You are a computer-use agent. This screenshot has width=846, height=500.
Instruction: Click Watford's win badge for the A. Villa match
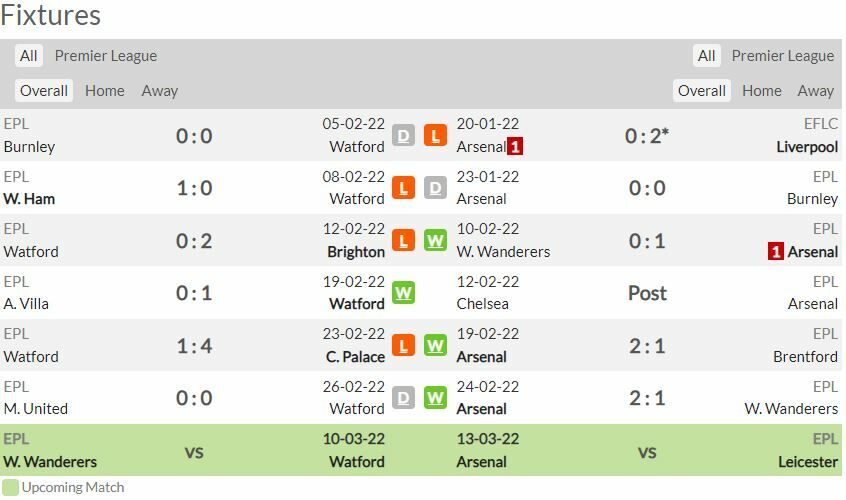403,293
